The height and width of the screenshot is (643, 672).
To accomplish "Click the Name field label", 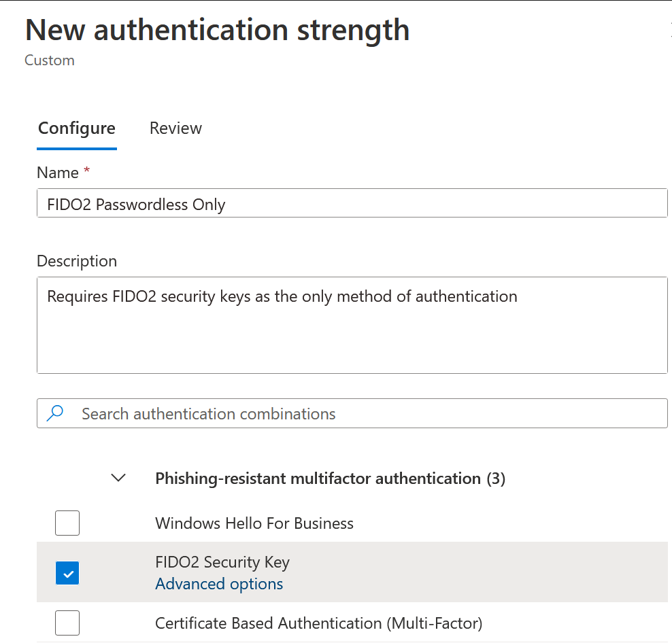I will click(58, 173).
